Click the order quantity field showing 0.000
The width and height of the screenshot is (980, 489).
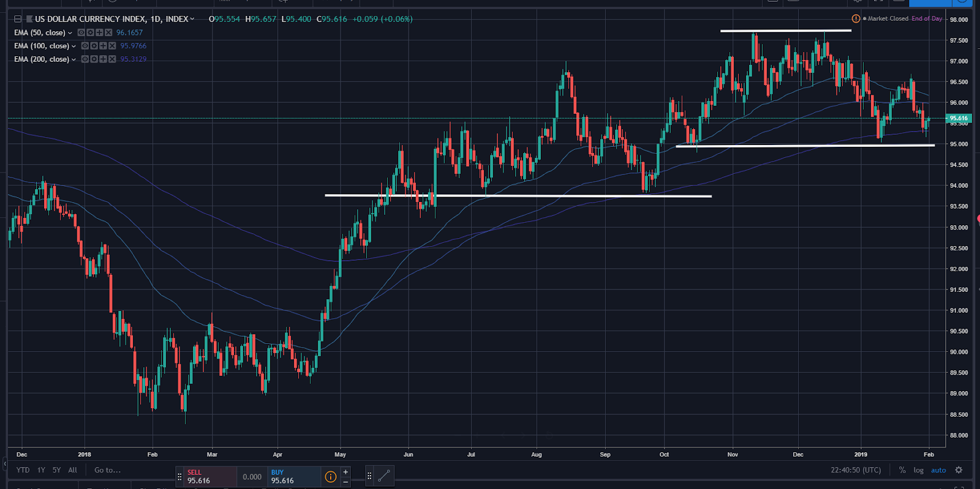[252, 477]
